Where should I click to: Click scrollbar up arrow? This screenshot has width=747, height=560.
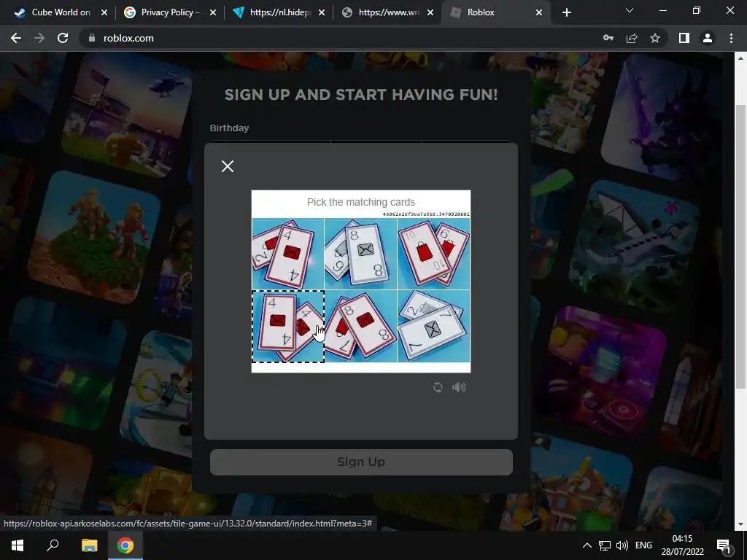click(x=740, y=58)
